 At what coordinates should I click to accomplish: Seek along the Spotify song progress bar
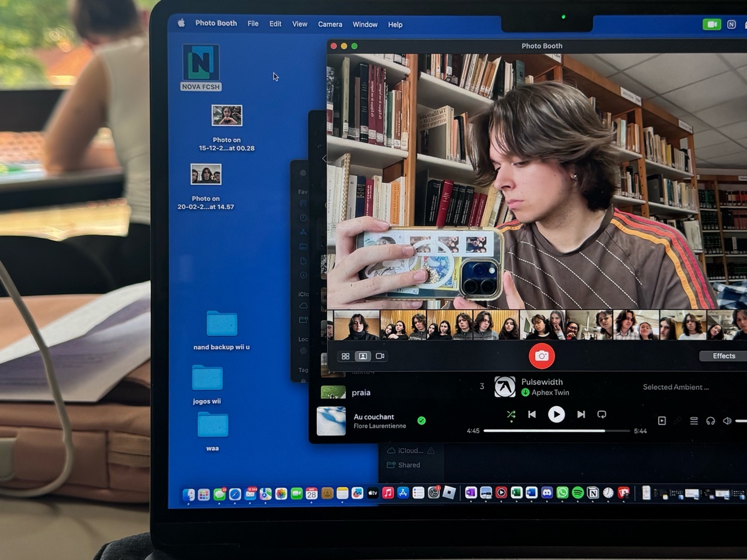pos(556,431)
